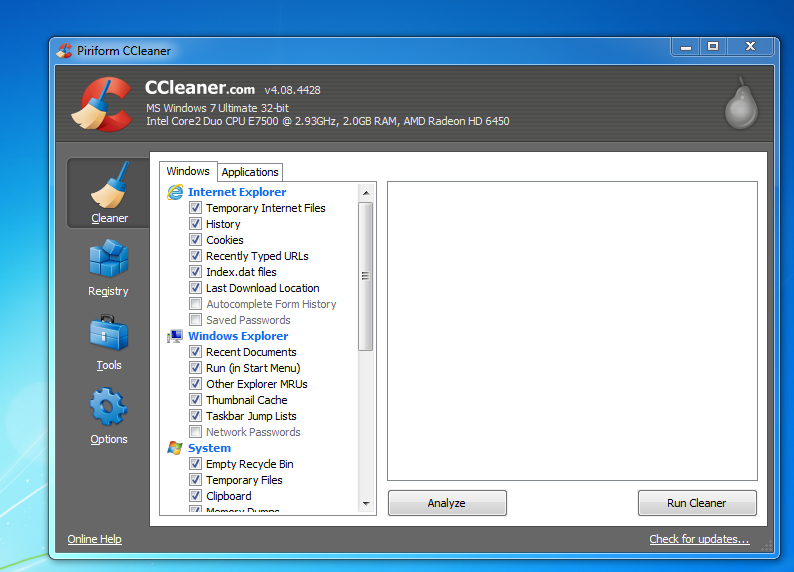Click the CCleaner logo in header
This screenshot has width=794, height=572.
(x=101, y=104)
